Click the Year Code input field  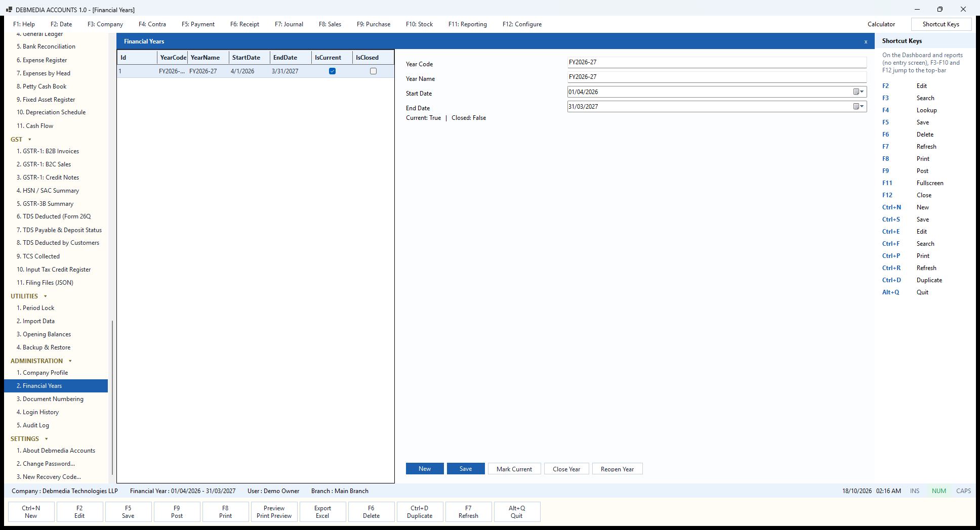(x=717, y=62)
